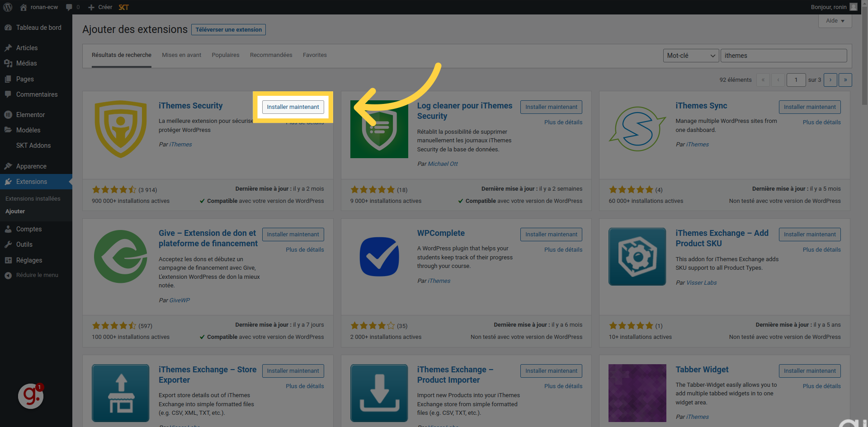Open the user avatar next to Bonjour, ronin
868x427 pixels.
(x=854, y=7)
